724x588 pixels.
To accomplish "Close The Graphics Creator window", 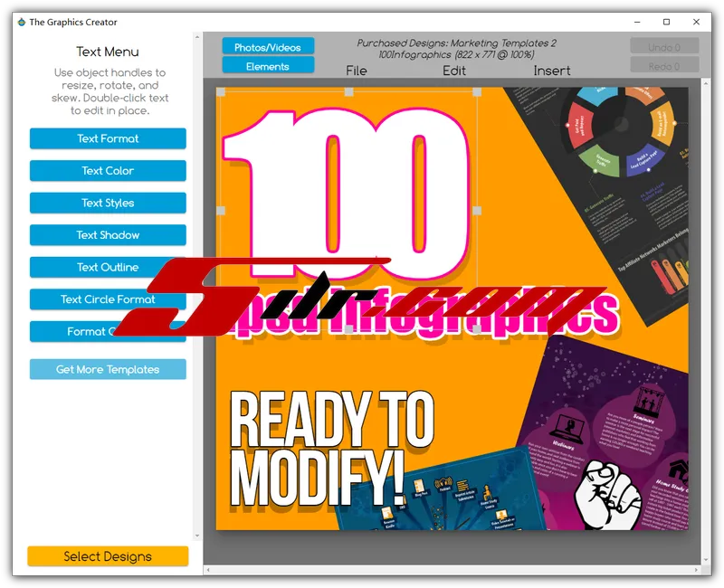I will click(696, 22).
